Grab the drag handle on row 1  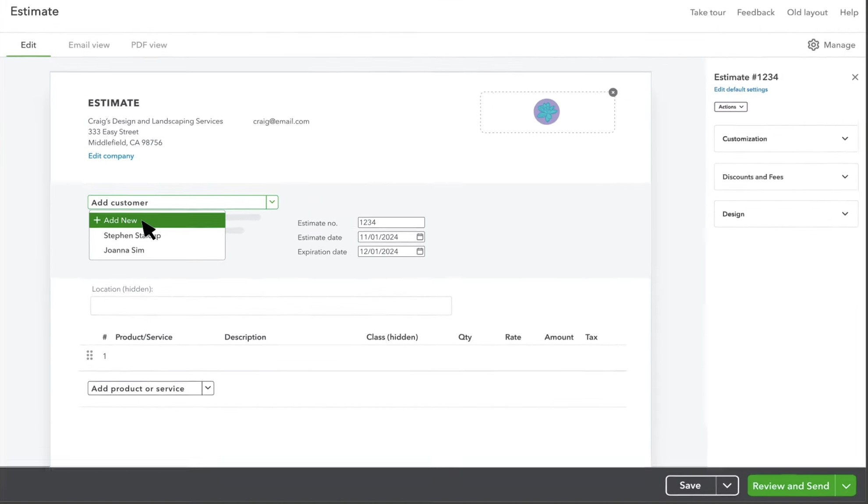pos(89,355)
